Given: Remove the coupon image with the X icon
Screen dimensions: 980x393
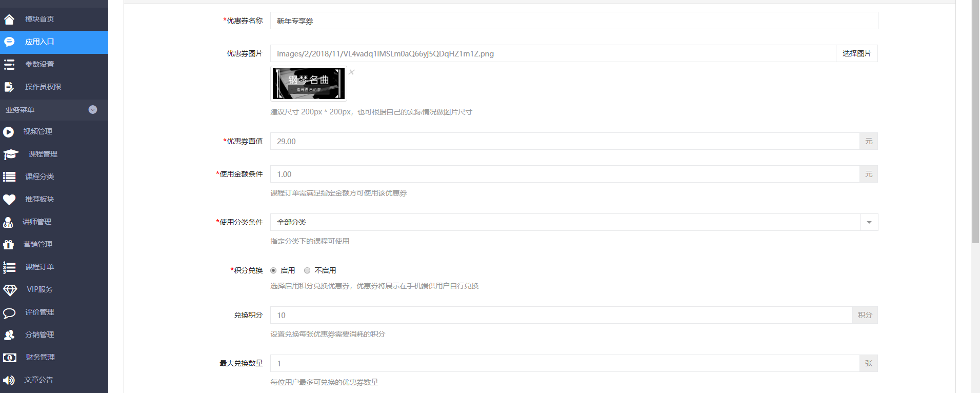Looking at the screenshot, I should 352,72.
